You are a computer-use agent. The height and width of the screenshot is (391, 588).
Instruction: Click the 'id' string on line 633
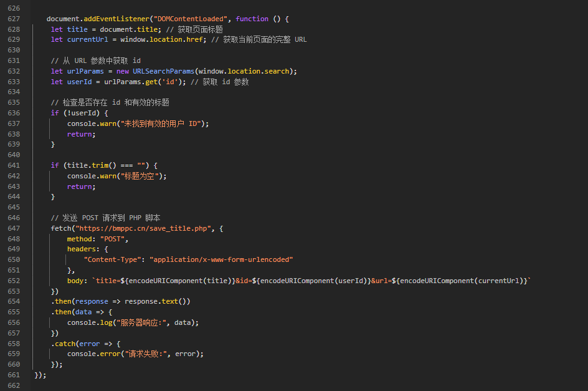pos(170,82)
